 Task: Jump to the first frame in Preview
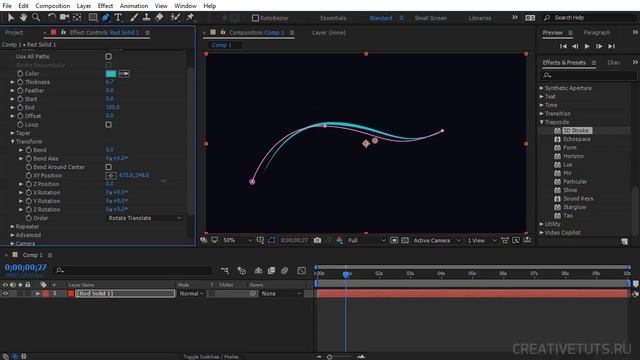point(563,47)
